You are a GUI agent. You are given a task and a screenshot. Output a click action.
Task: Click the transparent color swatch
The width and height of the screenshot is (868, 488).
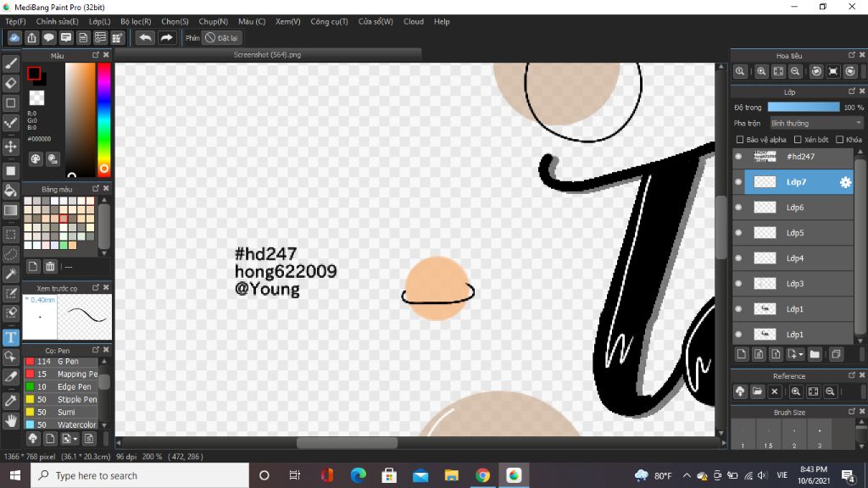point(36,98)
